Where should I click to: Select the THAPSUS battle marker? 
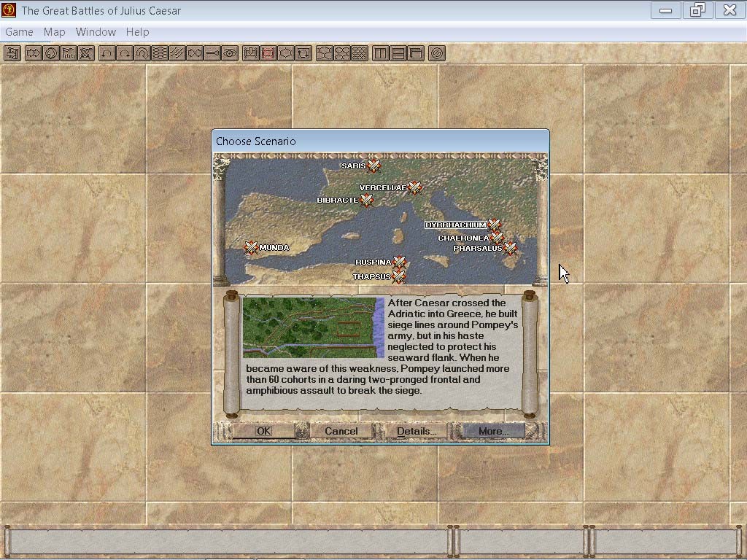399,276
